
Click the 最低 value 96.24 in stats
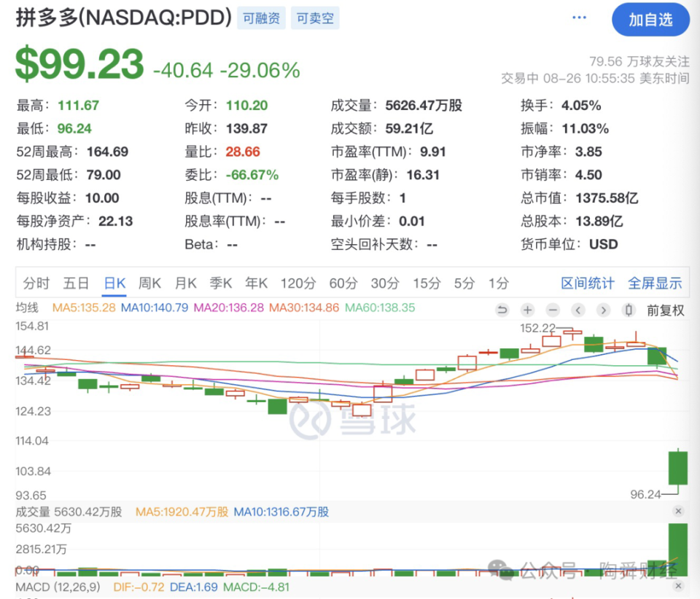point(74,128)
